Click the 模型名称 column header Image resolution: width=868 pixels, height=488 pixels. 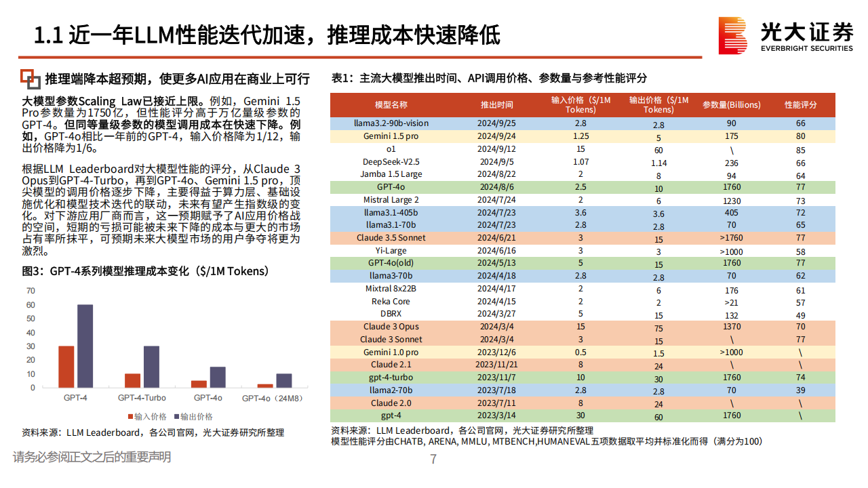point(391,105)
